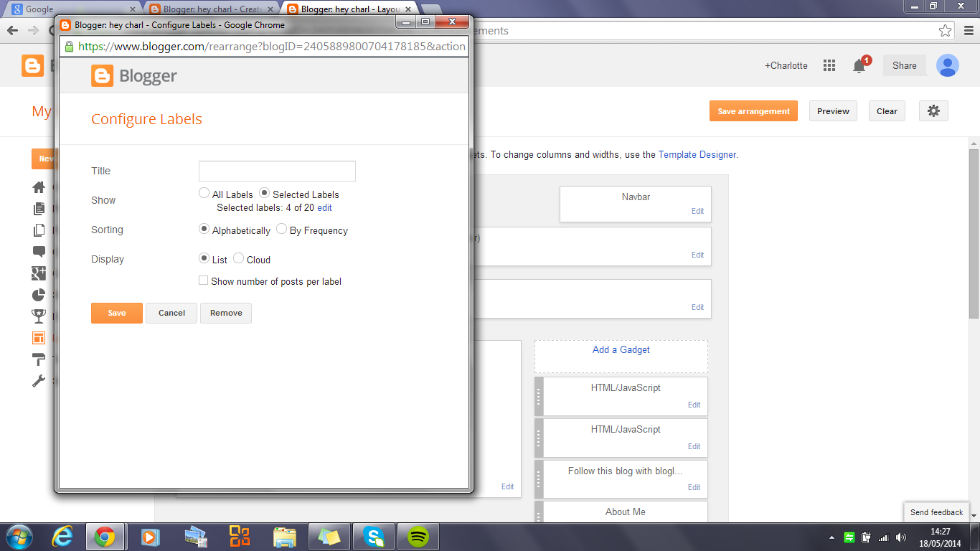Click the Clear button
This screenshot has height=551, width=980.
coord(887,111)
